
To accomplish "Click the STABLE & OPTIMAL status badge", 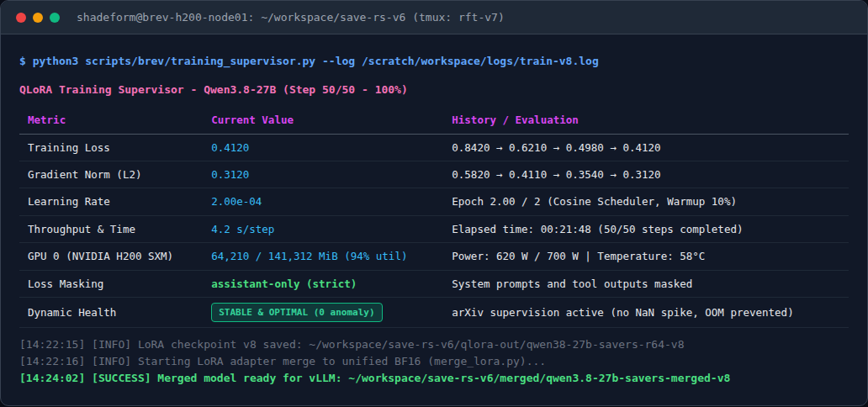I will [297, 312].
